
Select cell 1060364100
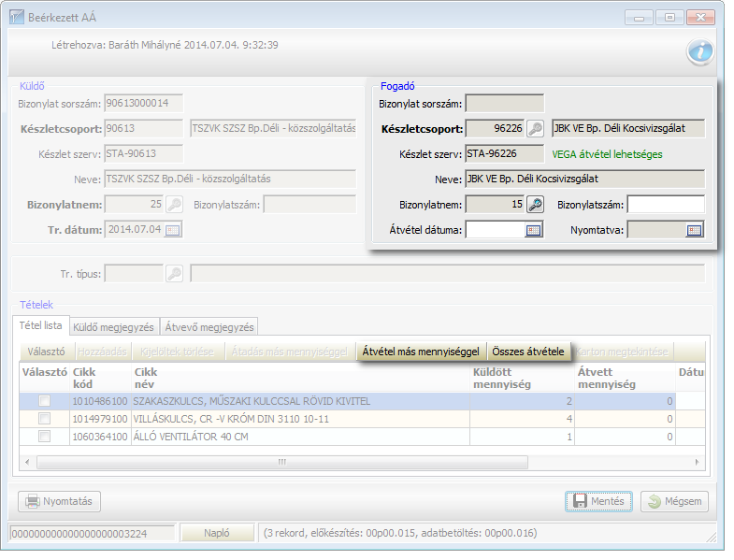click(x=100, y=437)
